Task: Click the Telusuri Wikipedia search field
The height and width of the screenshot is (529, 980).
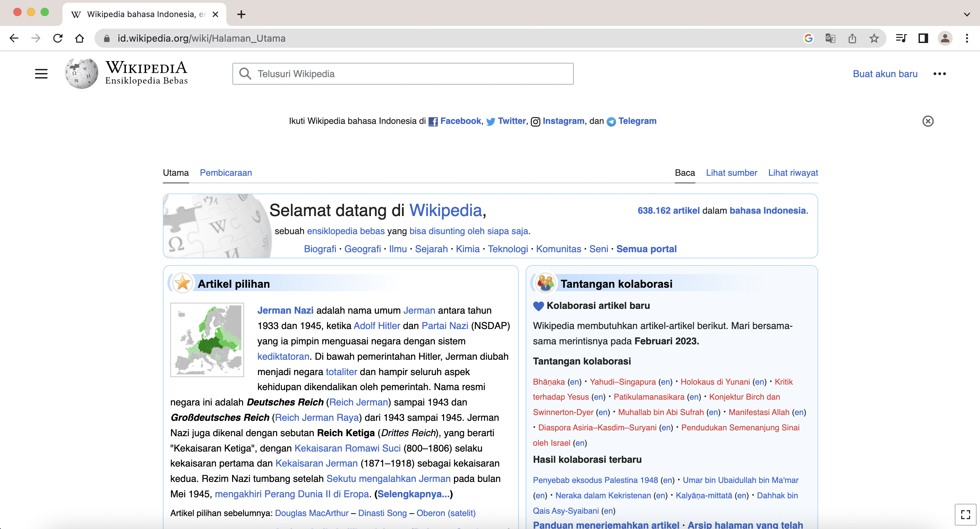Action: coord(402,73)
